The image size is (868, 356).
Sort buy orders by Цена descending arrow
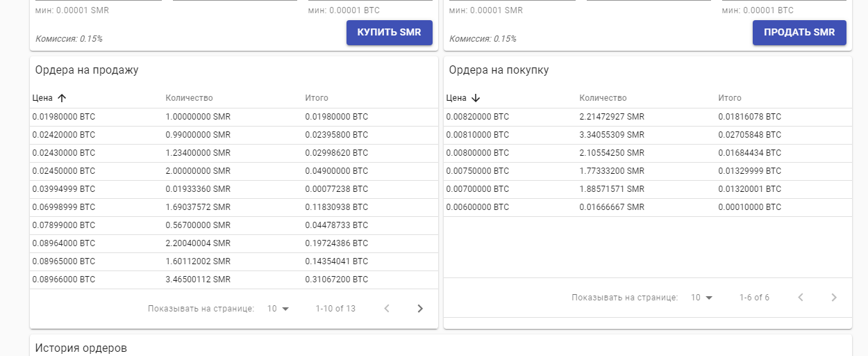476,98
